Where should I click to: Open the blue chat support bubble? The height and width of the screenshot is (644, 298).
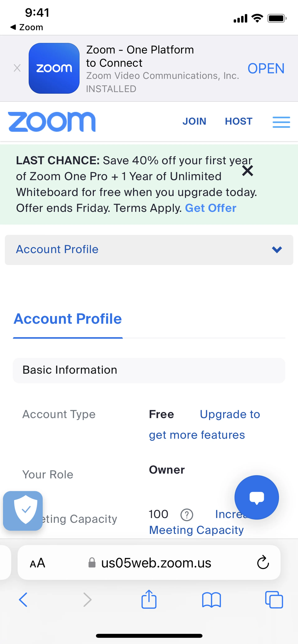click(x=257, y=497)
